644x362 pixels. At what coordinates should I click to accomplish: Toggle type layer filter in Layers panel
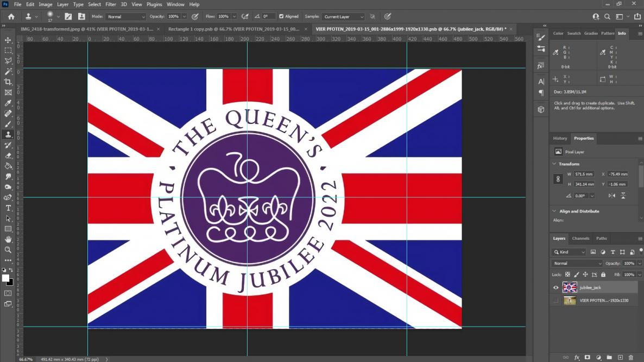point(613,252)
